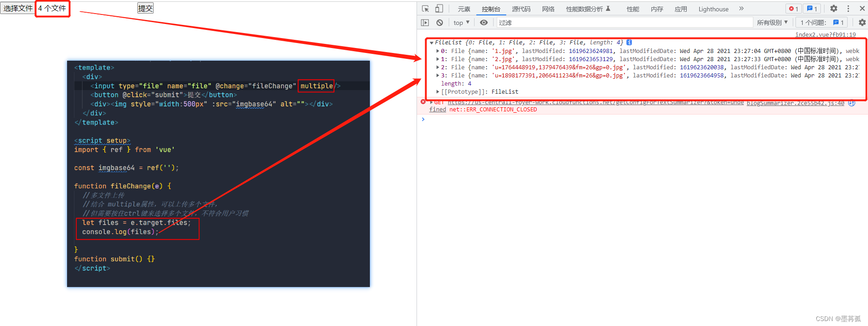
Task: Click the red error icon on the GET row
Action: point(423,102)
